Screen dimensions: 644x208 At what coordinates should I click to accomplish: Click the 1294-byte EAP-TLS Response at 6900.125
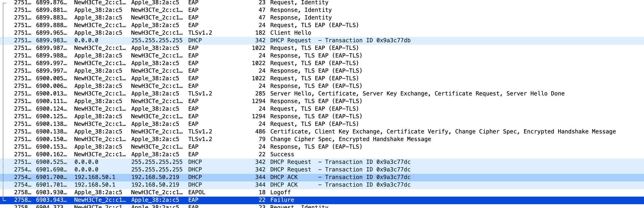tap(316, 116)
